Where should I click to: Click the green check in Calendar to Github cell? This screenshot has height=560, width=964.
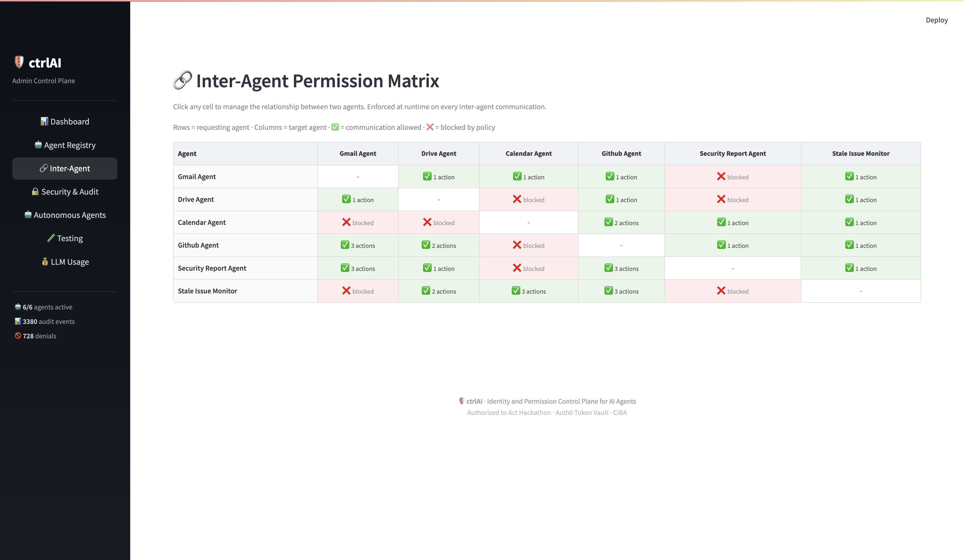(x=608, y=222)
